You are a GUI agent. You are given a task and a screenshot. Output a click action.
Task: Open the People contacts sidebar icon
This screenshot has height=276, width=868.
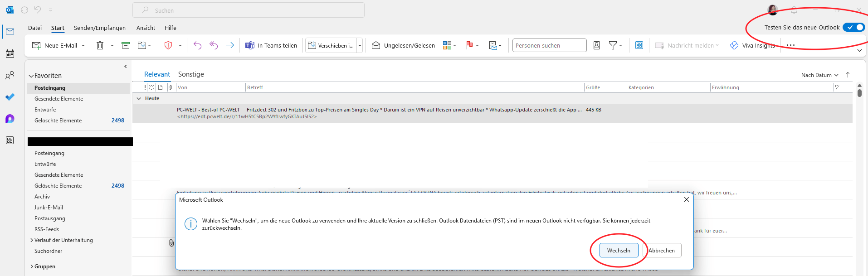point(10,75)
